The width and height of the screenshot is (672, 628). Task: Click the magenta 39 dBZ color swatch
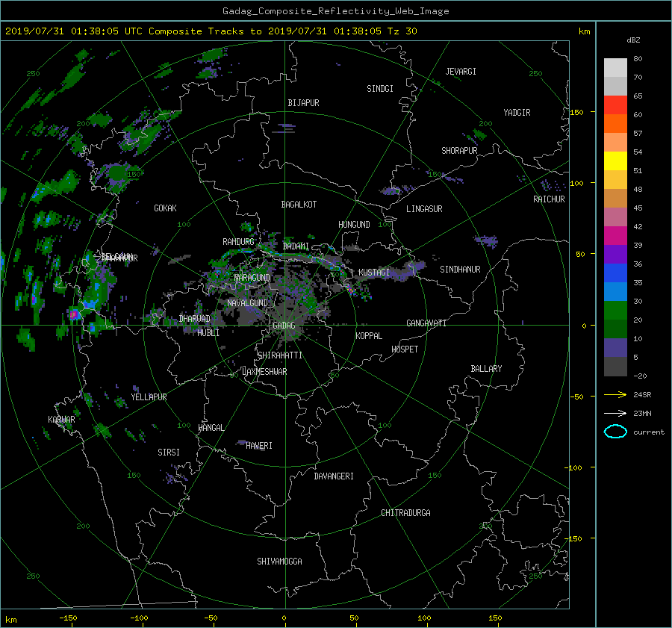coord(615,236)
